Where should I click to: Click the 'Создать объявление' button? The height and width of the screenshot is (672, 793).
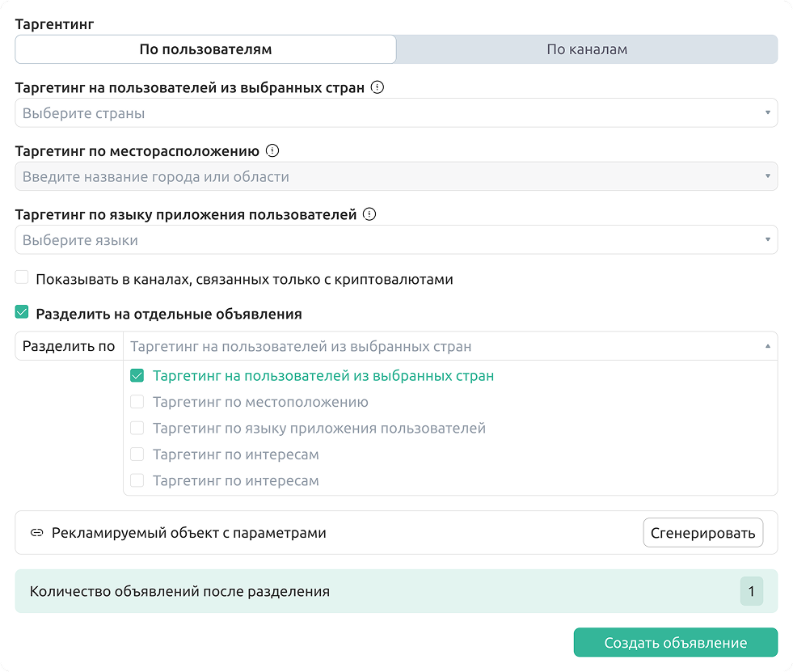pos(675,643)
